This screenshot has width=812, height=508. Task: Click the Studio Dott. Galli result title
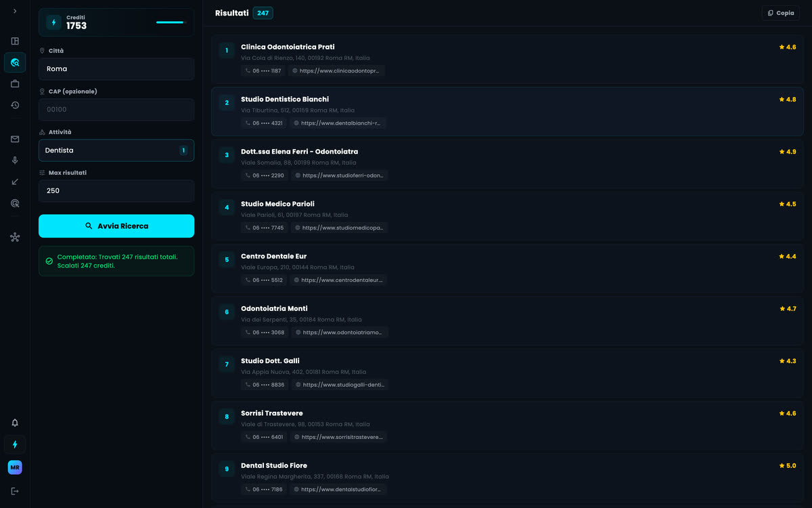(270, 361)
